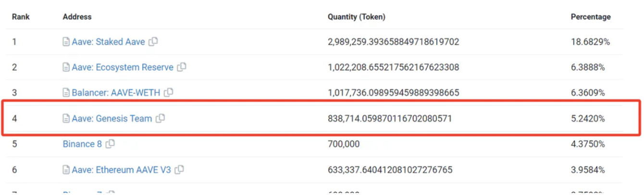Image resolution: width=644 pixels, height=195 pixels.
Task: Open the Aave: Ethereum AAVE V3 link
Action: pyautogui.click(x=121, y=170)
